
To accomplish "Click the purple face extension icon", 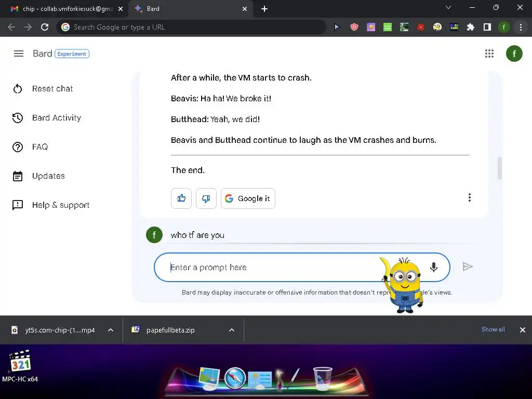I will pos(371,27).
